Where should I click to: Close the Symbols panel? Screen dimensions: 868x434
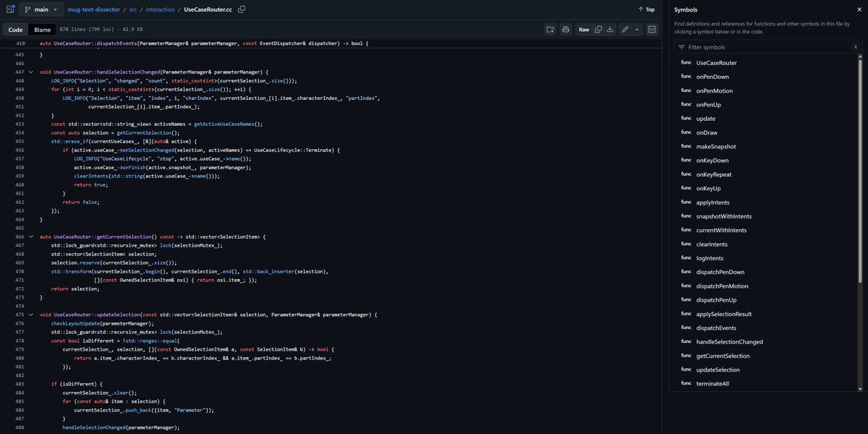click(x=859, y=9)
